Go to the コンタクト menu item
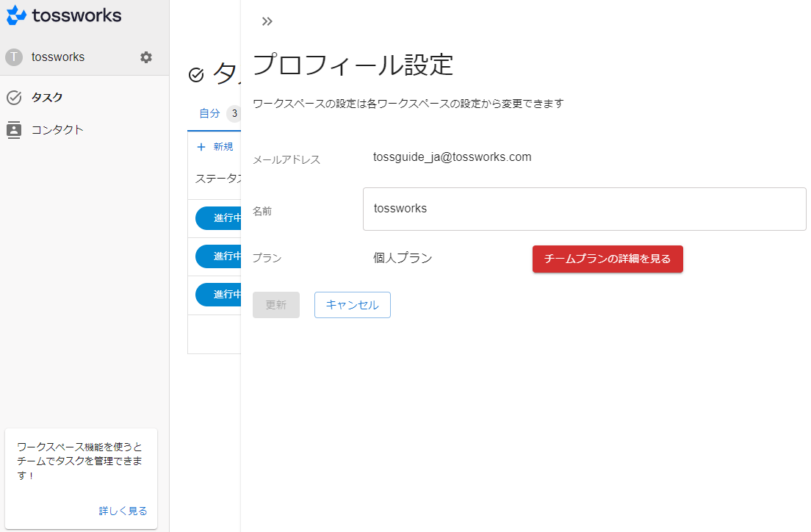Image resolution: width=811 pixels, height=532 pixels. 57,130
